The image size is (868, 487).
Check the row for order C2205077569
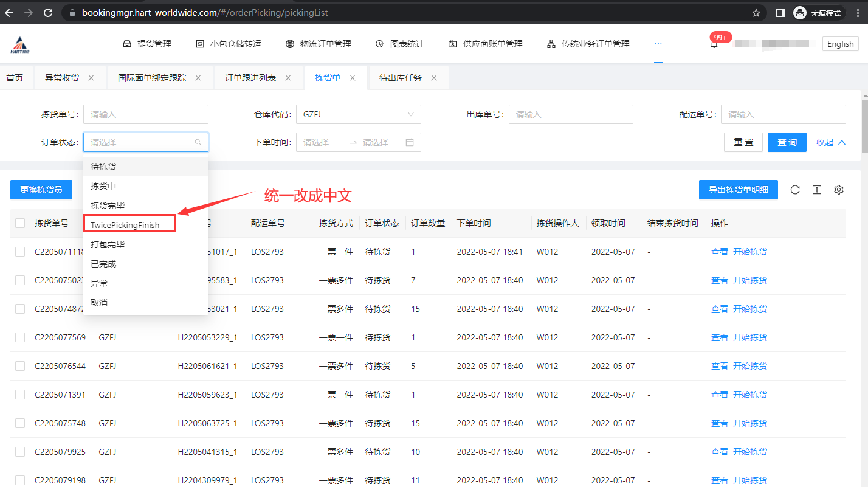pyautogui.click(x=20, y=337)
